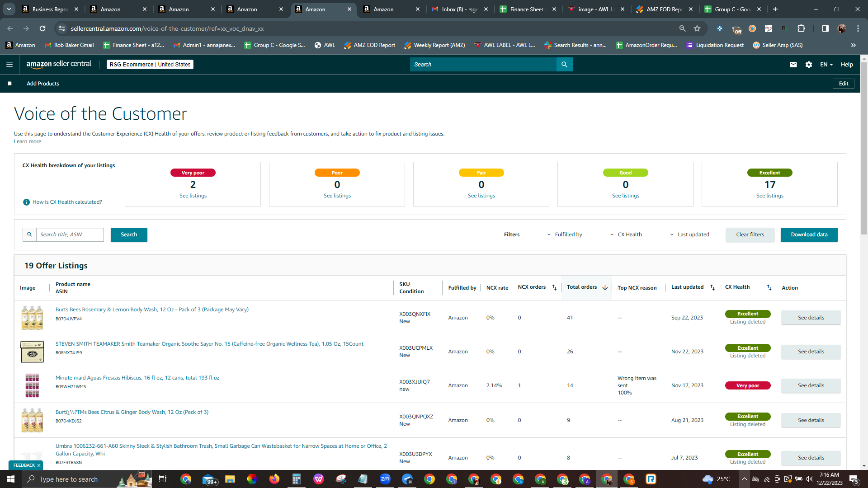
Task: Switch to the Group C Google Sheets tab
Action: click(732, 9)
